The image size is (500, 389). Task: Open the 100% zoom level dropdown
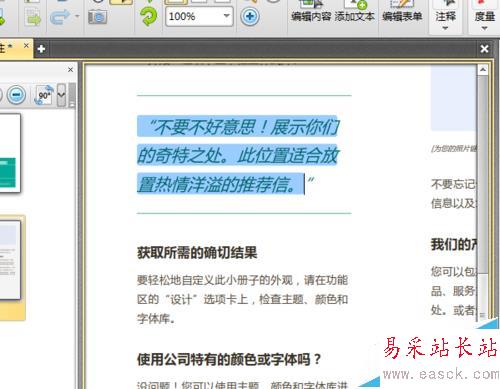click(x=227, y=16)
